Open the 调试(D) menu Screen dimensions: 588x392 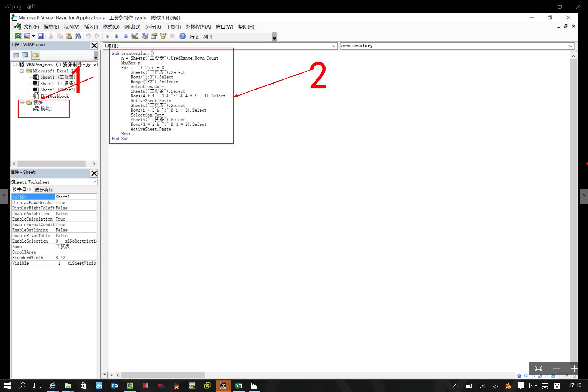pyautogui.click(x=132, y=27)
